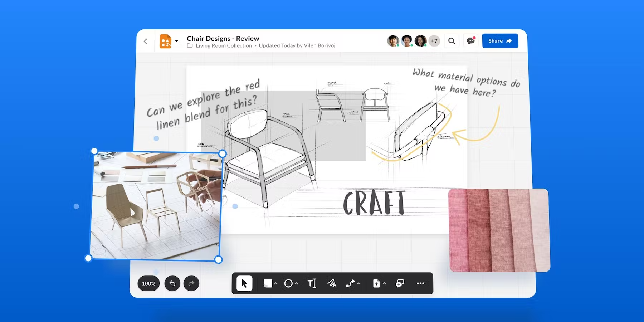Open the chat messages panel
Screen dimensions: 644x322
[x=470, y=41]
